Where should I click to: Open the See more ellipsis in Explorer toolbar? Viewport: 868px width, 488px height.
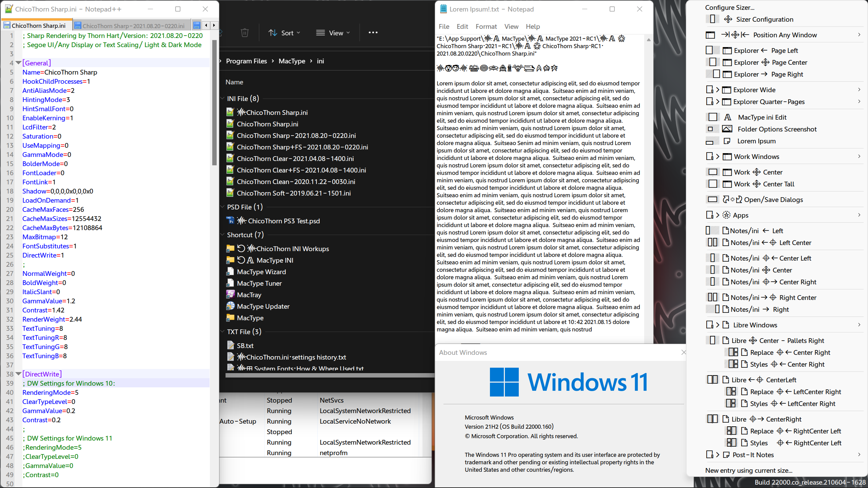373,33
